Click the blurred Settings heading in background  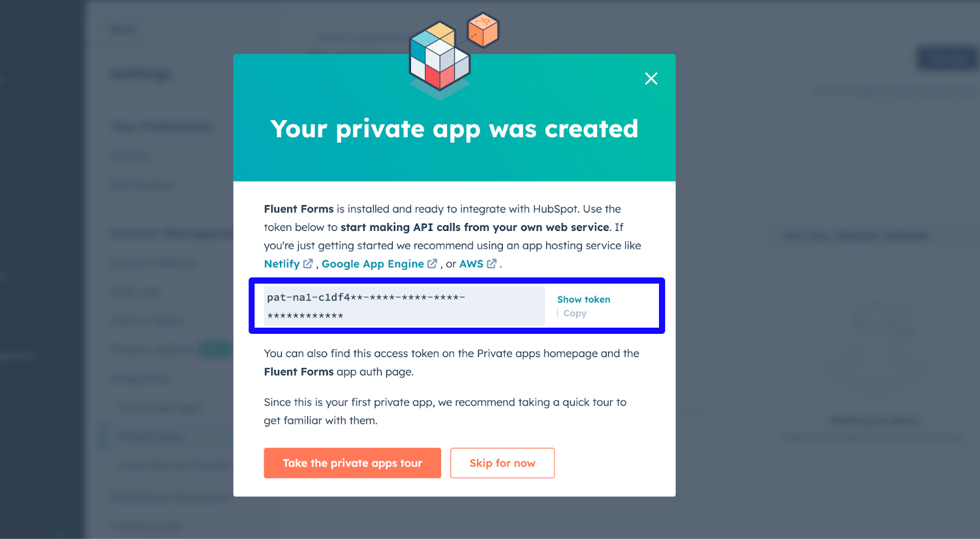(141, 74)
